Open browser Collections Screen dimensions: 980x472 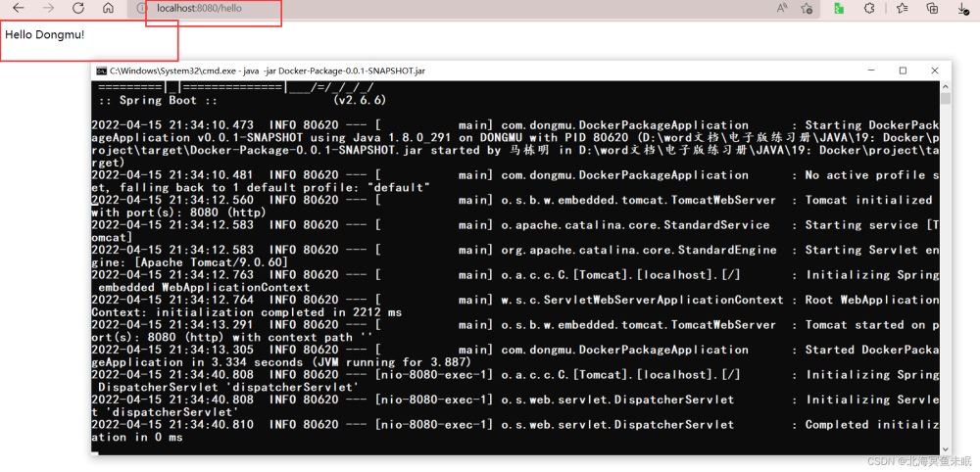(932, 8)
